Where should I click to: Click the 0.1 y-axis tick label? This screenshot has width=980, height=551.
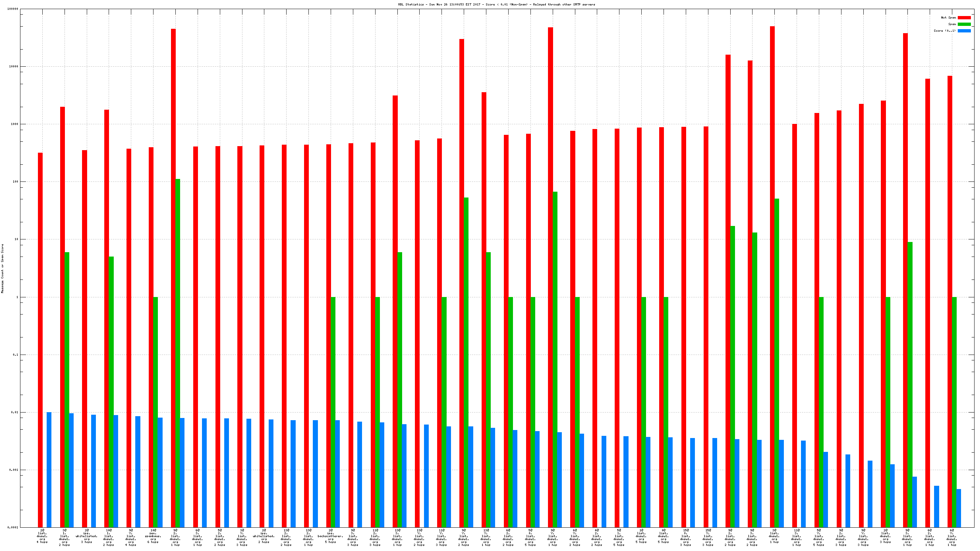coord(15,355)
